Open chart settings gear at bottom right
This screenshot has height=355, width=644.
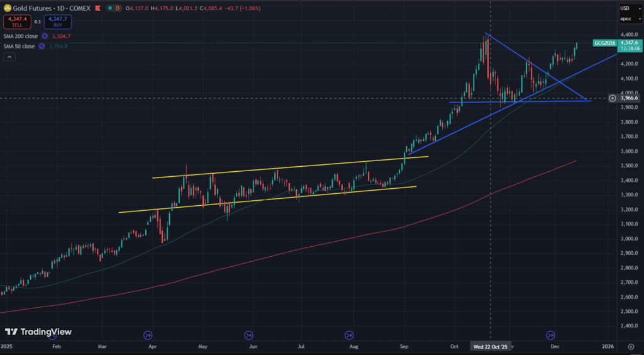point(631,346)
